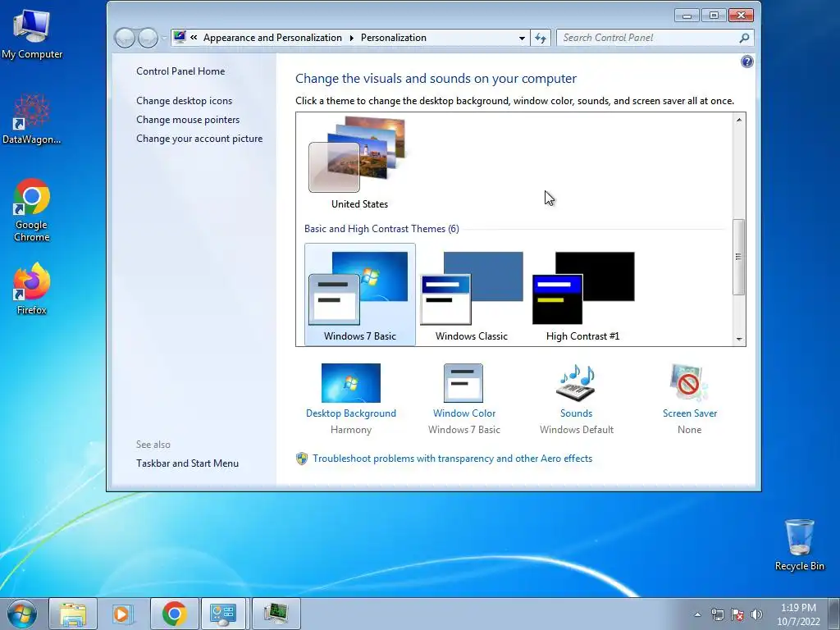Click Change desktop icons link

pos(185,101)
